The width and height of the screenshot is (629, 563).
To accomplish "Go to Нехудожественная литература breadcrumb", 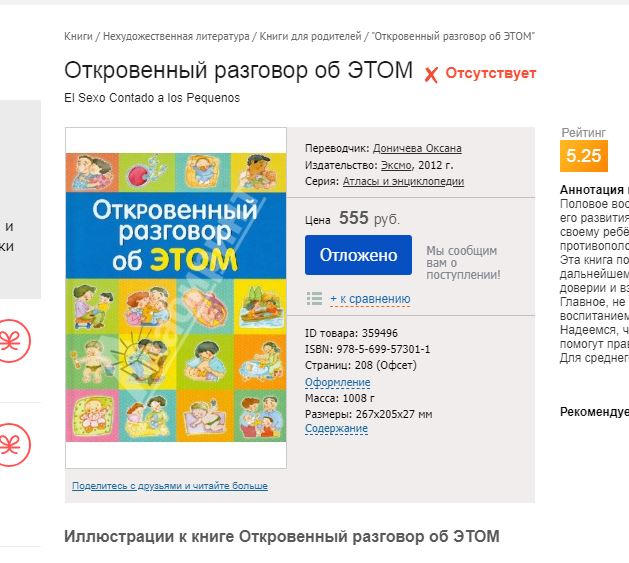I will click(175, 36).
